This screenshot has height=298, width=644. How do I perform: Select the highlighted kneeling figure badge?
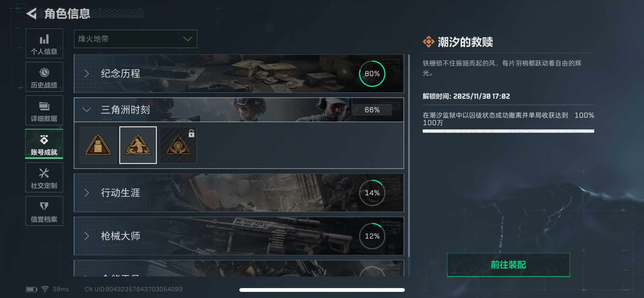(138, 145)
